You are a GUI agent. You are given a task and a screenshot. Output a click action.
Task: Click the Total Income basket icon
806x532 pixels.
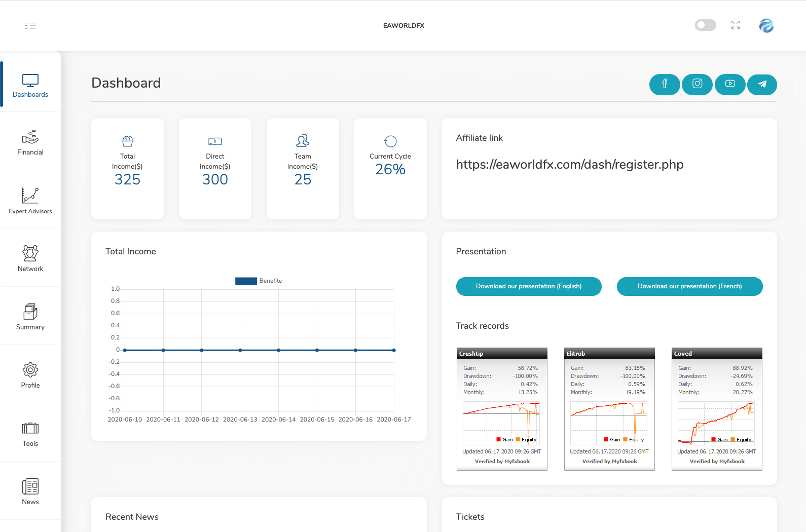coord(127,141)
